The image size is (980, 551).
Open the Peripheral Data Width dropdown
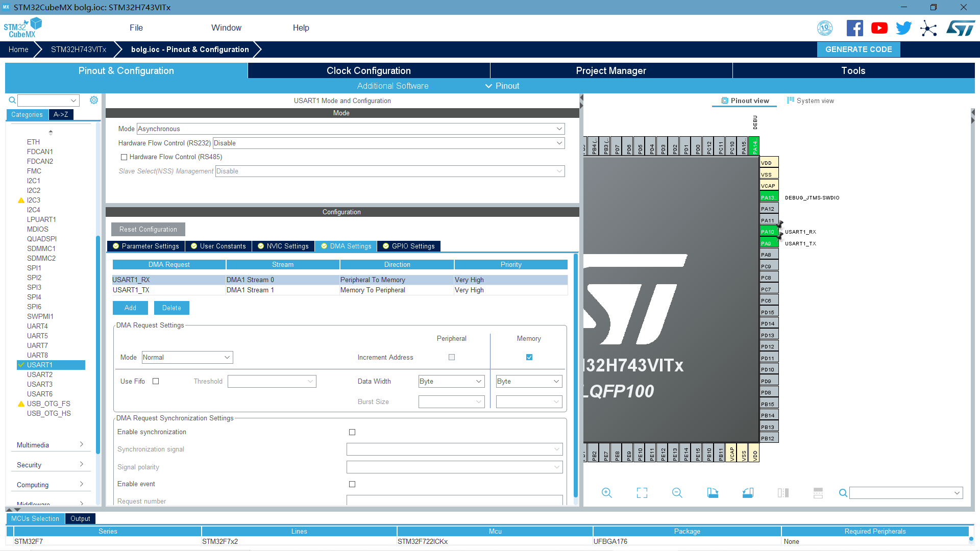pyautogui.click(x=451, y=381)
